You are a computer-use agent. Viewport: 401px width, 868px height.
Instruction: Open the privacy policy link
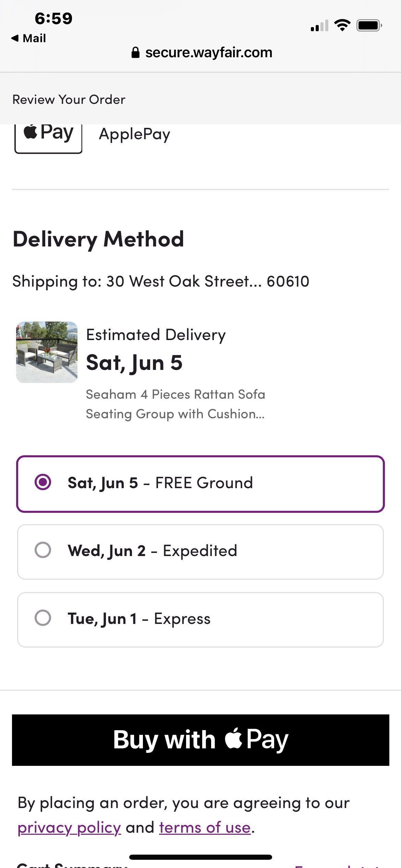pos(69,828)
